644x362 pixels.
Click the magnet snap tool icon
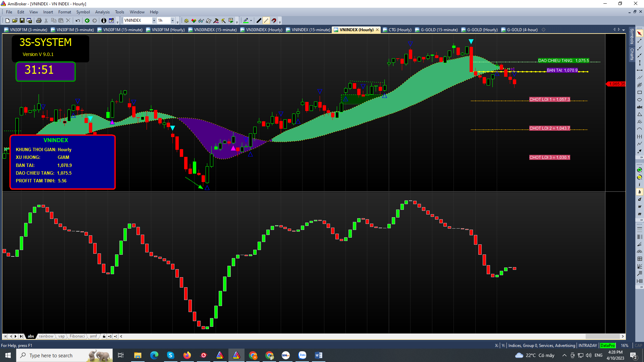[274, 20]
